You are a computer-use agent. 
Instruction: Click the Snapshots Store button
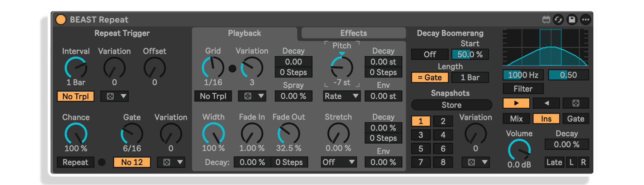(x=451, y=105)
